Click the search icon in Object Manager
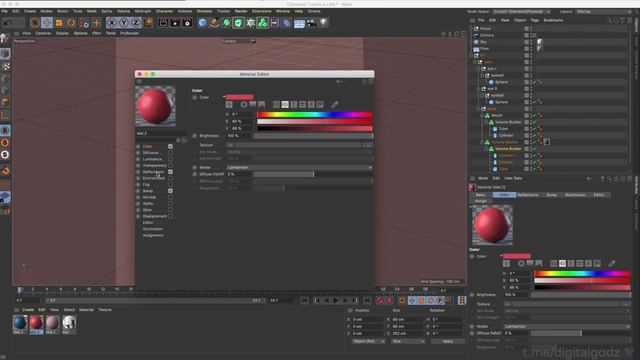This screenshot has height=360, width=640. click(609, 20)
